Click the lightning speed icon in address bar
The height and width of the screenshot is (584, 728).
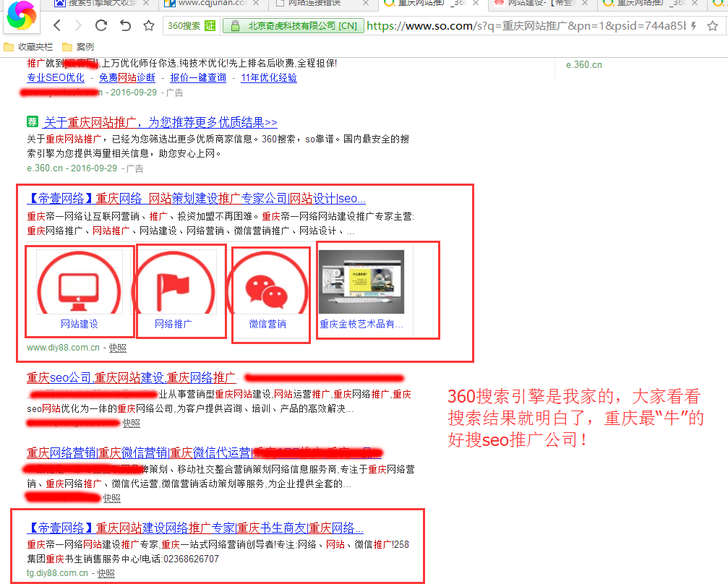693,24
